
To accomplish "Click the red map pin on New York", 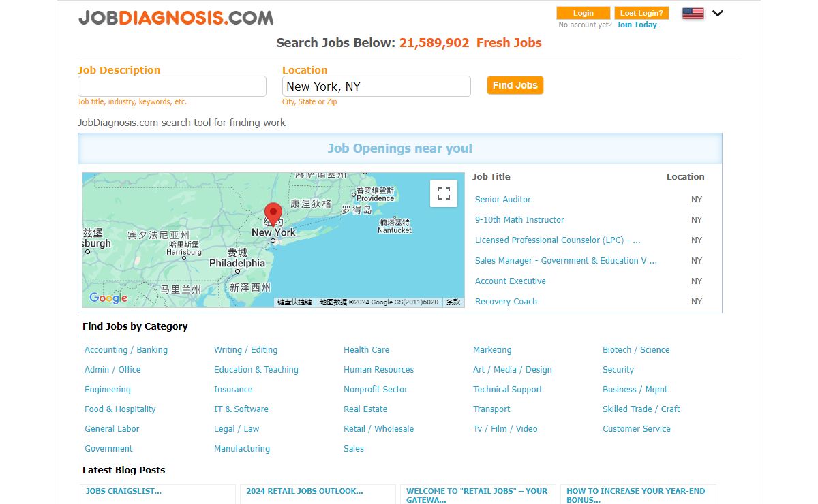I will [x=273, y=215].
